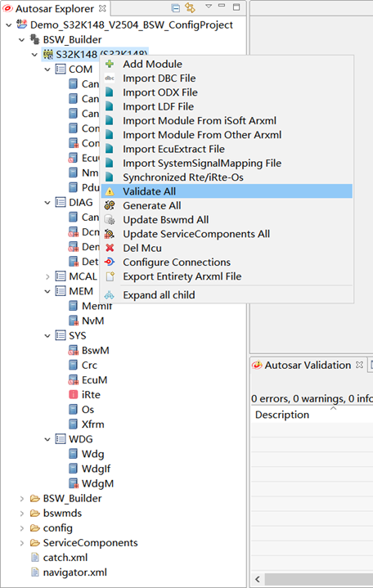
Task: Expand the ServiceComponents folder
Action: click(22, 543)
